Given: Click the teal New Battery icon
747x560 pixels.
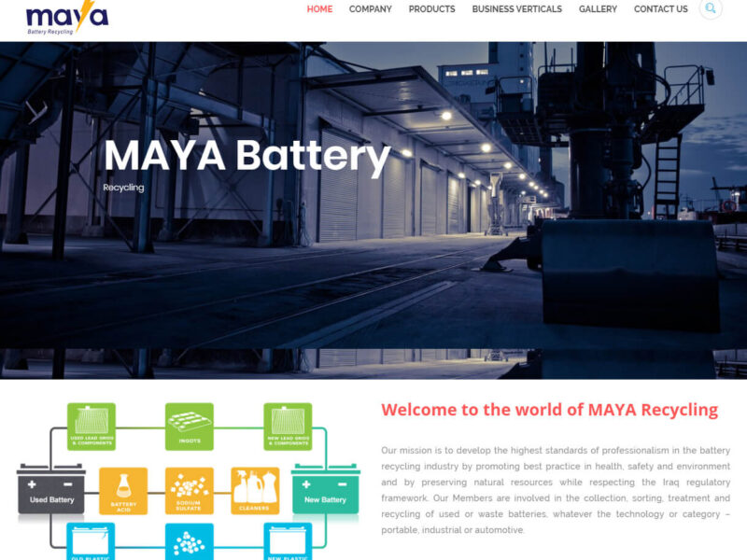Looking at the screenshot, I should (326, 489).
